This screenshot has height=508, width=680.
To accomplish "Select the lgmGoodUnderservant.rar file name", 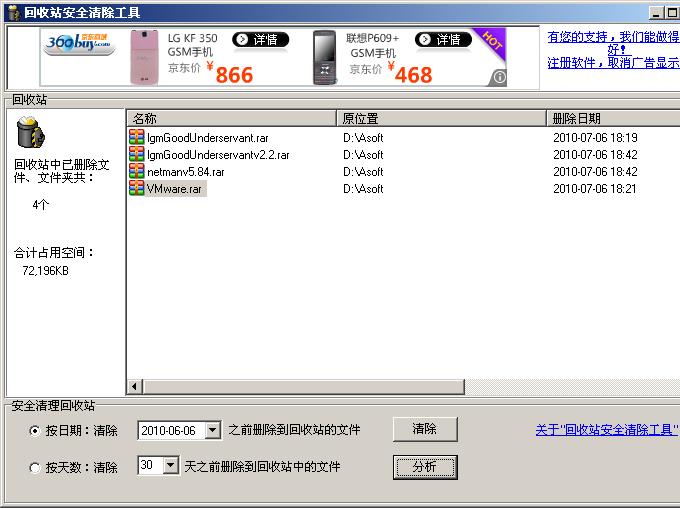I will (208, 138).
